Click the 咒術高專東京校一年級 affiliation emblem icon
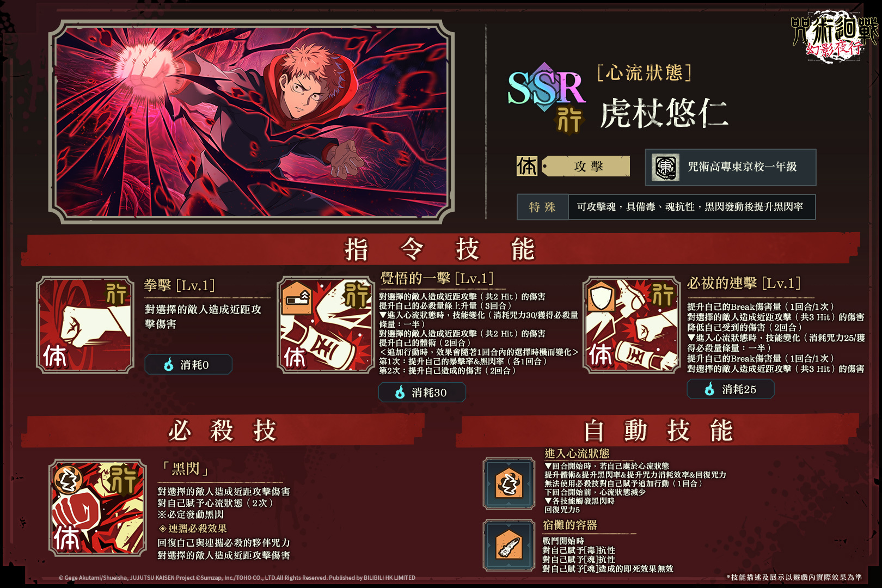The width and height of the screenshot is (882, 588). [665, 167]
